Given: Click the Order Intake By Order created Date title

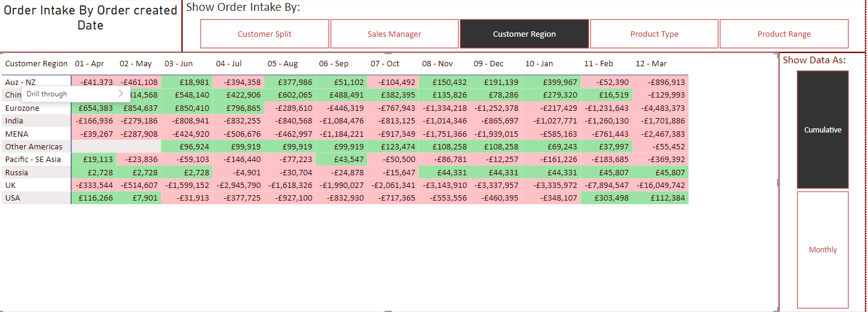Looking at the screenshot, I should tap(90, 18).
